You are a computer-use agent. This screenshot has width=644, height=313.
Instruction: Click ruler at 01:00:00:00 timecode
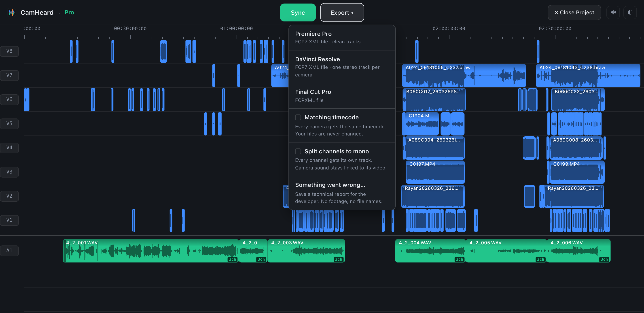[x=237, y=28]
